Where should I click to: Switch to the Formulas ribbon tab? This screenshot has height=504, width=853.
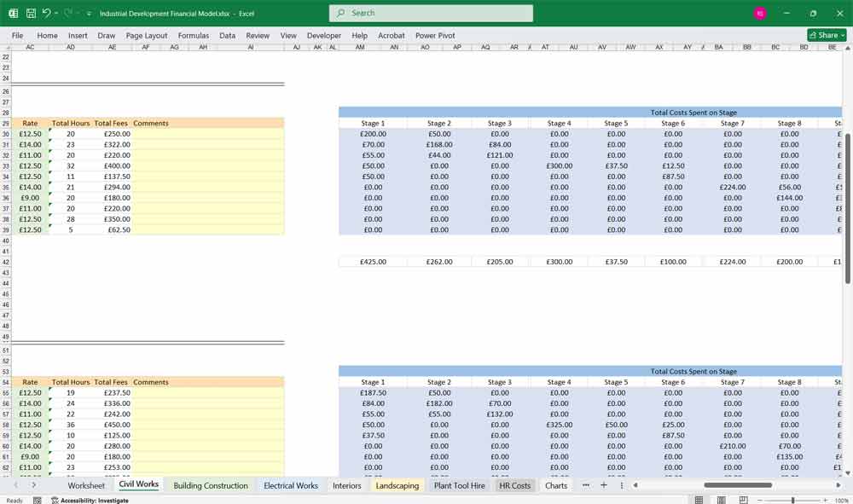pyautogui.click(x=194, y=36)
